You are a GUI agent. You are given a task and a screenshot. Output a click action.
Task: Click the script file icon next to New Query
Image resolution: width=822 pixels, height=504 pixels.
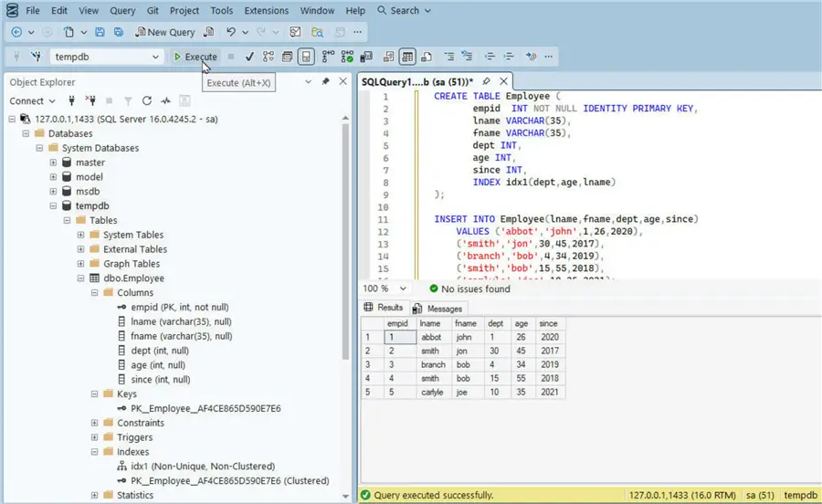click(208, 32)
